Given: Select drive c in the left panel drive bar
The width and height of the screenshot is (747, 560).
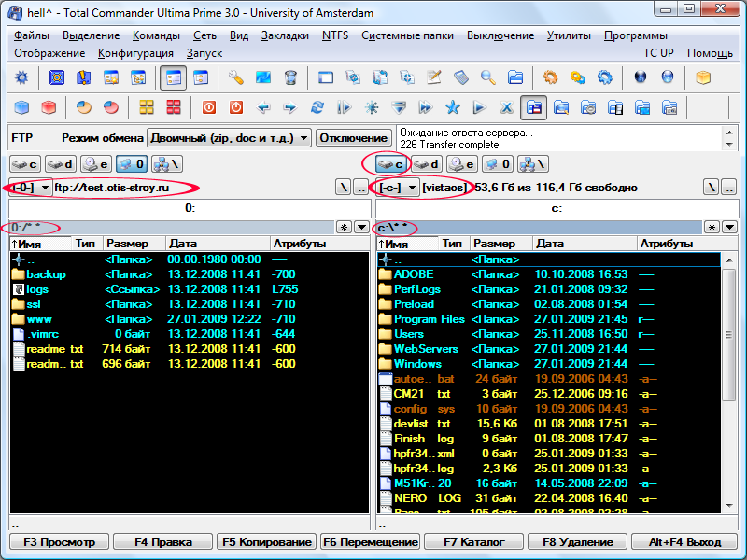Looking at the screenshot, I should point(25,164).
